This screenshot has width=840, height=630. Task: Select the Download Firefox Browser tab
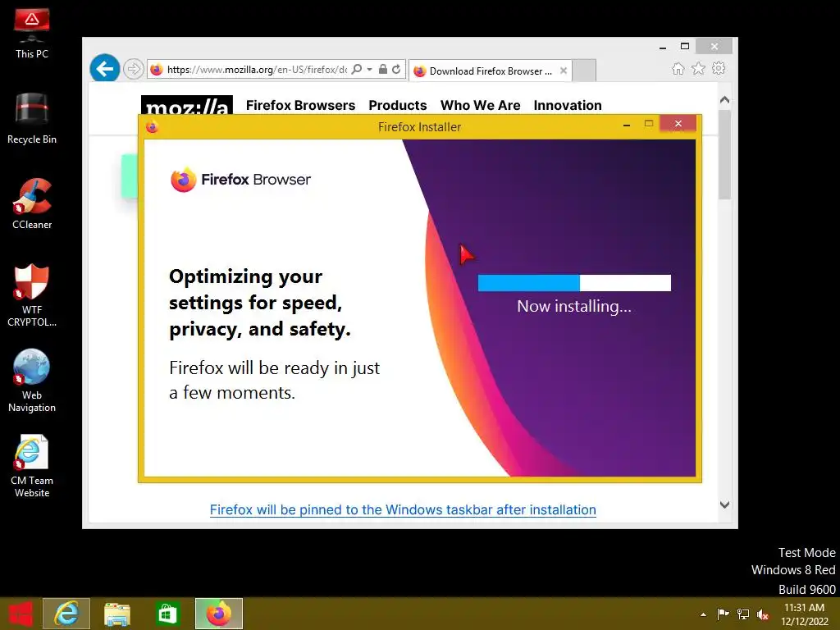pyautogui.click(x=491, y=71)
